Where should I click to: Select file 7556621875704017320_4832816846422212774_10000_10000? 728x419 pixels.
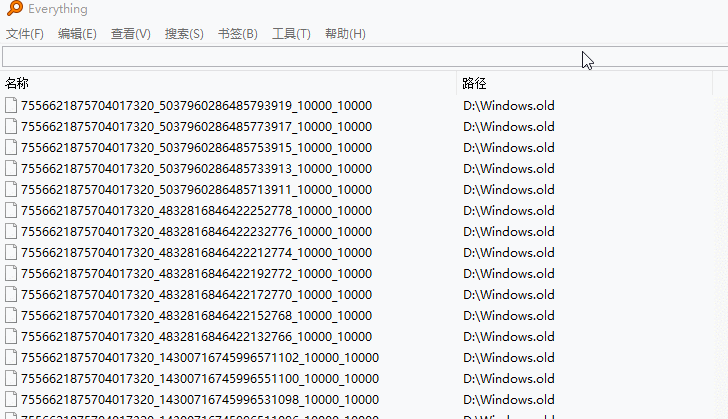click(x=196, y=253)
